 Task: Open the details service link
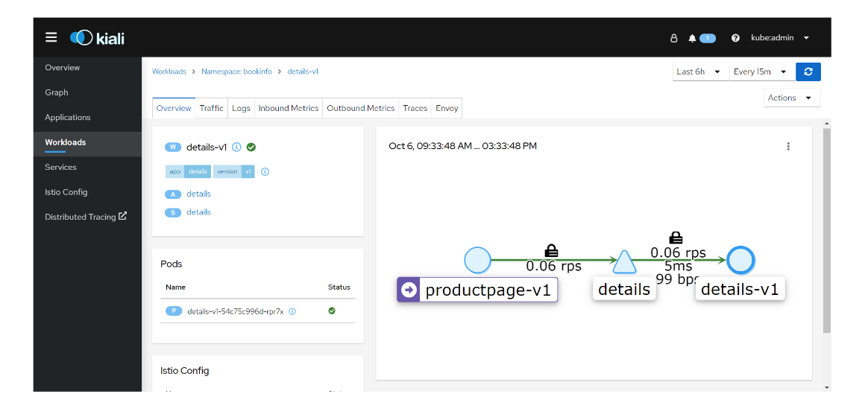199,212
